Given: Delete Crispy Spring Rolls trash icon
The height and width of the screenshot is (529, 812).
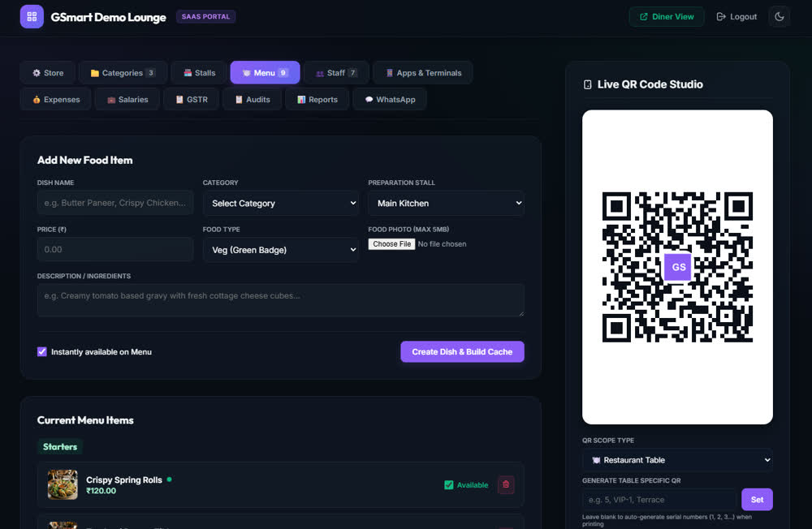Looking at the screenshot, I should [x=506, y=484].
